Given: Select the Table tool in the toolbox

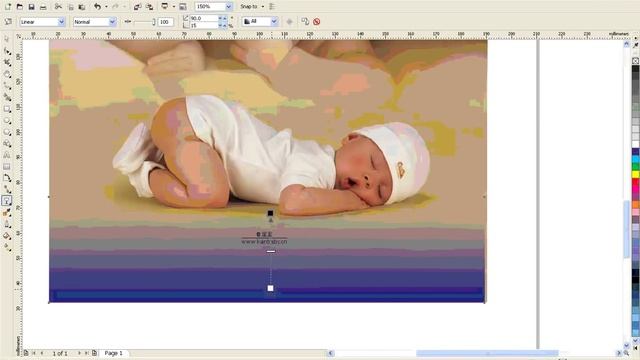Looking at the screenshot, I should (7, 167).
